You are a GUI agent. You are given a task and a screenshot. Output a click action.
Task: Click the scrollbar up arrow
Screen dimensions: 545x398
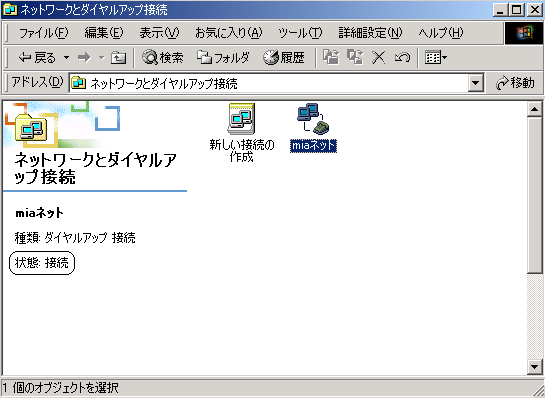click(534, 109)
